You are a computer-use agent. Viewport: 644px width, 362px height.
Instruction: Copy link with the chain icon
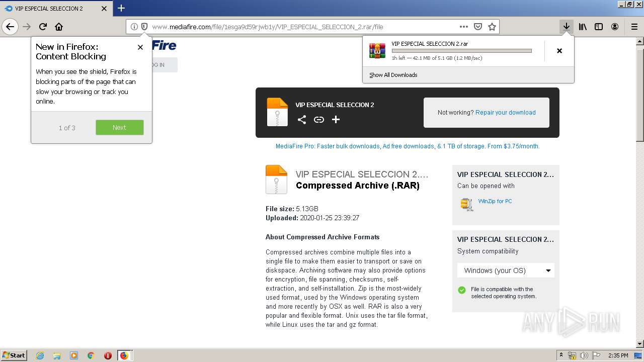point(319,120)
